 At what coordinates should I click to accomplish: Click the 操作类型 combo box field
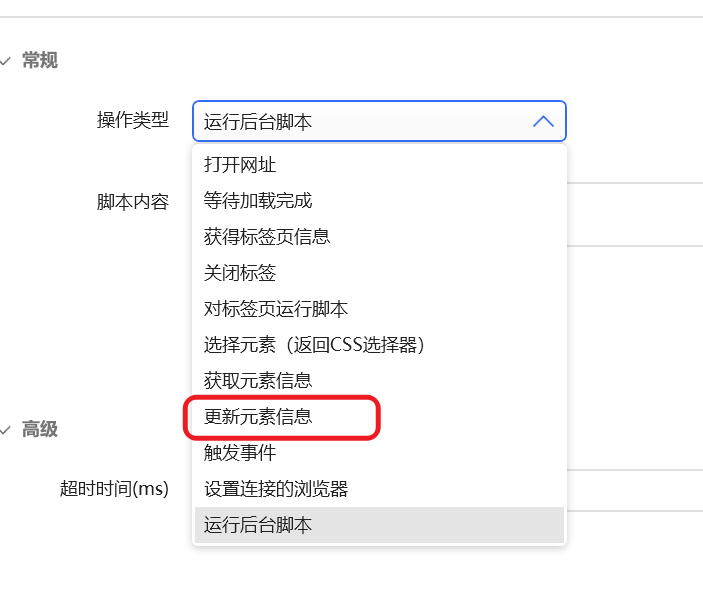(x=360, y=121)
